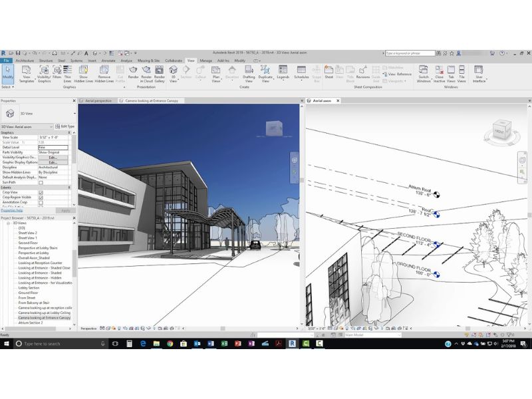Switch to Aerial perspective view tab

pyautogui.click(x=98, y=100)
